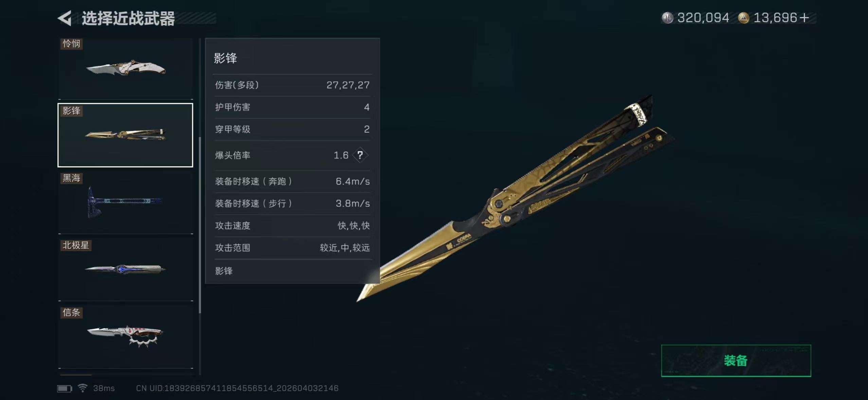The image size is (868, 400).
Task: Click the 穿甲等级 stat row
Action: coord(292,129)
